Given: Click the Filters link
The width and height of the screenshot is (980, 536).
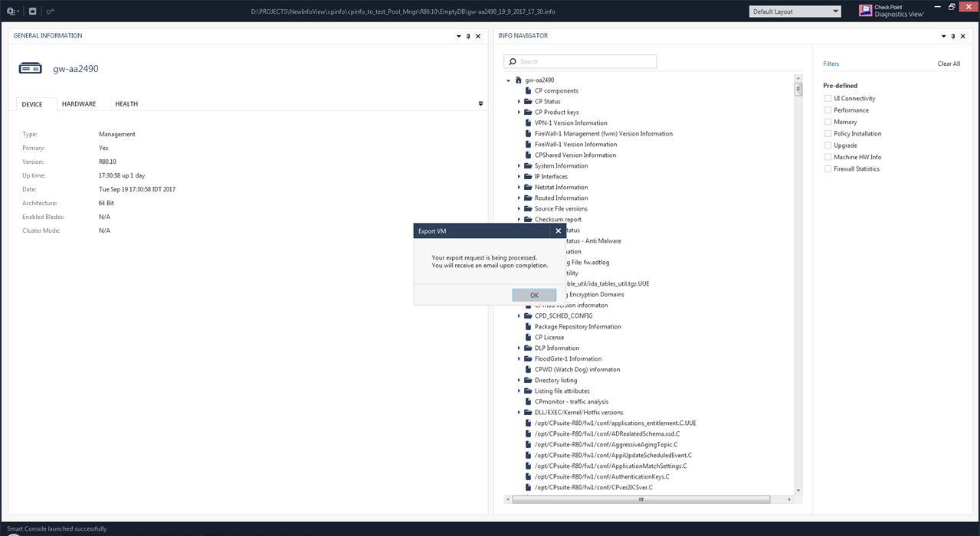Looking at the screenshot, I should point(831,64).
